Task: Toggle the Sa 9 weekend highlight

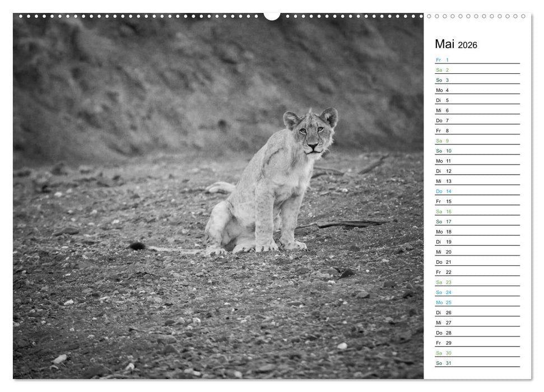Action: [443, 141]
